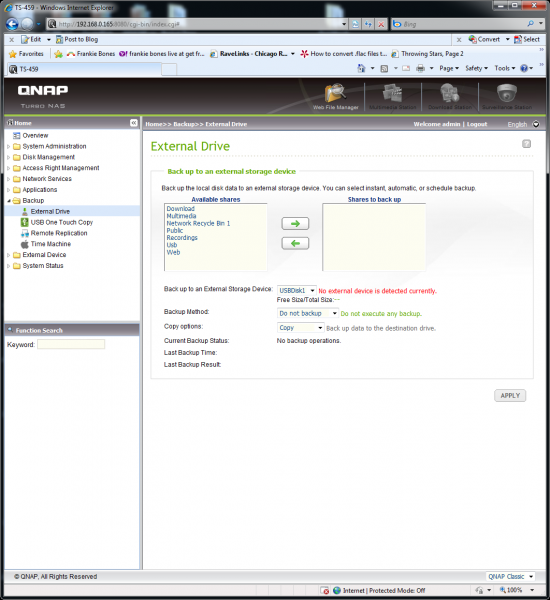Select Web in Available shares
Viewport: 550px width, 600px height.
(x=173, y=253)
